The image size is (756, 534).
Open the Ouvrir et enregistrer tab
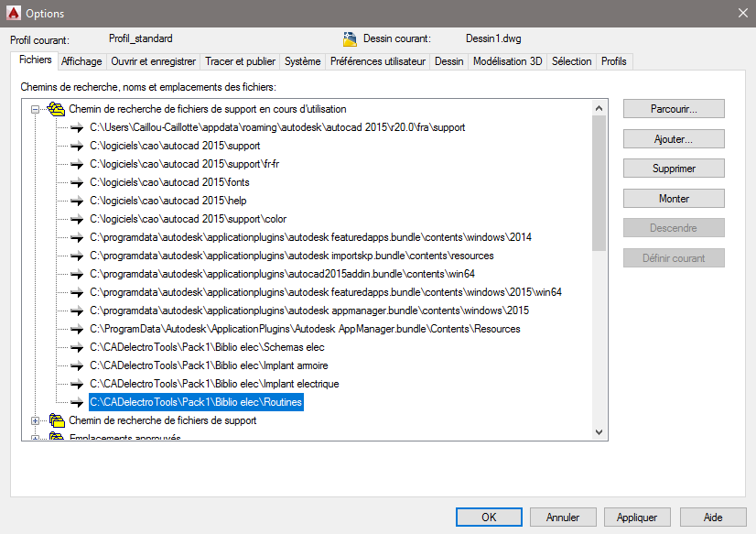[154, 61]
